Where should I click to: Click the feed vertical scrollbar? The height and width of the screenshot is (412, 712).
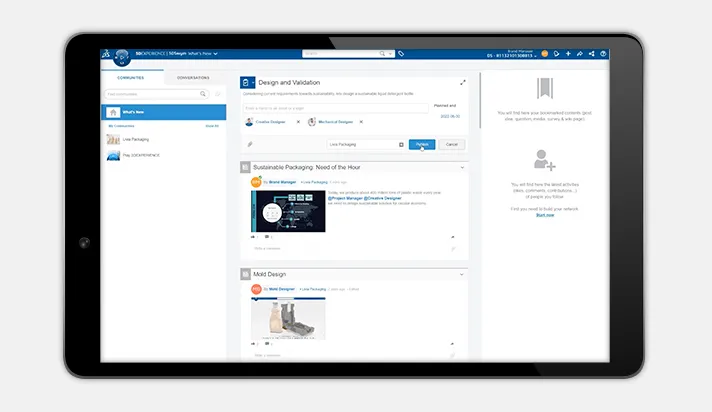pyautogui.click(x=480, y=100)
